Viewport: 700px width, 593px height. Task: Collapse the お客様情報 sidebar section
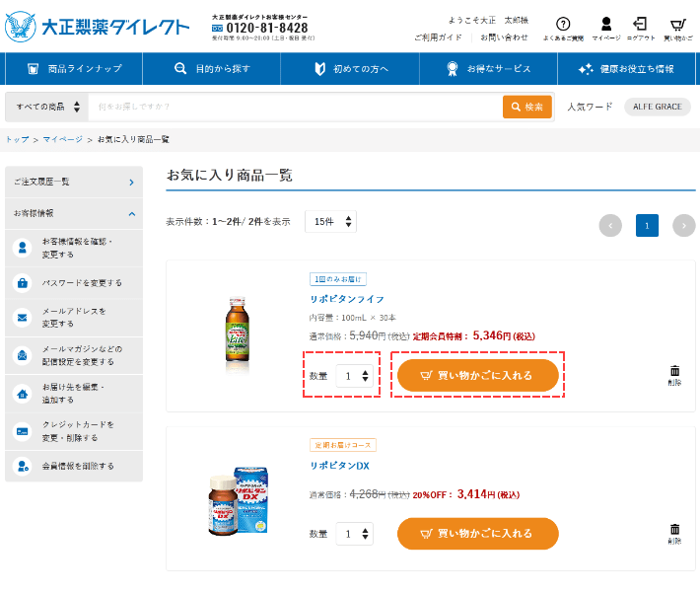(74, 213)
